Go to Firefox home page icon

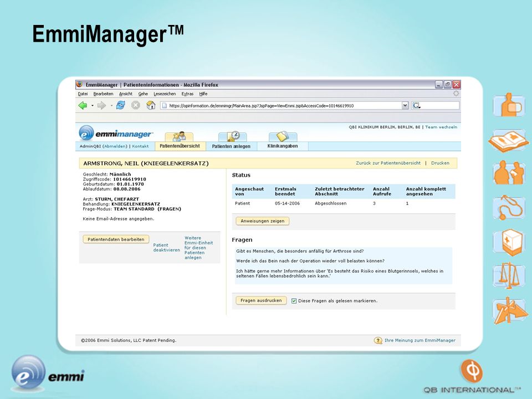click(151, 105)
